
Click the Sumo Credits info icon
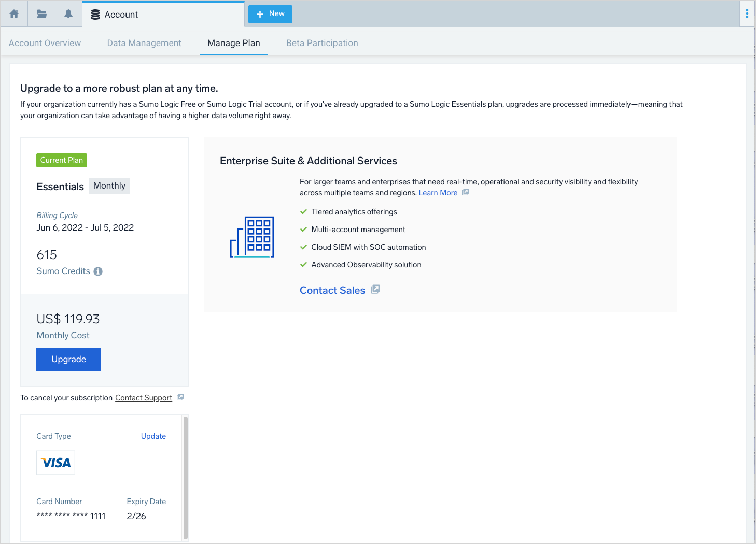(x=98, y=271)
